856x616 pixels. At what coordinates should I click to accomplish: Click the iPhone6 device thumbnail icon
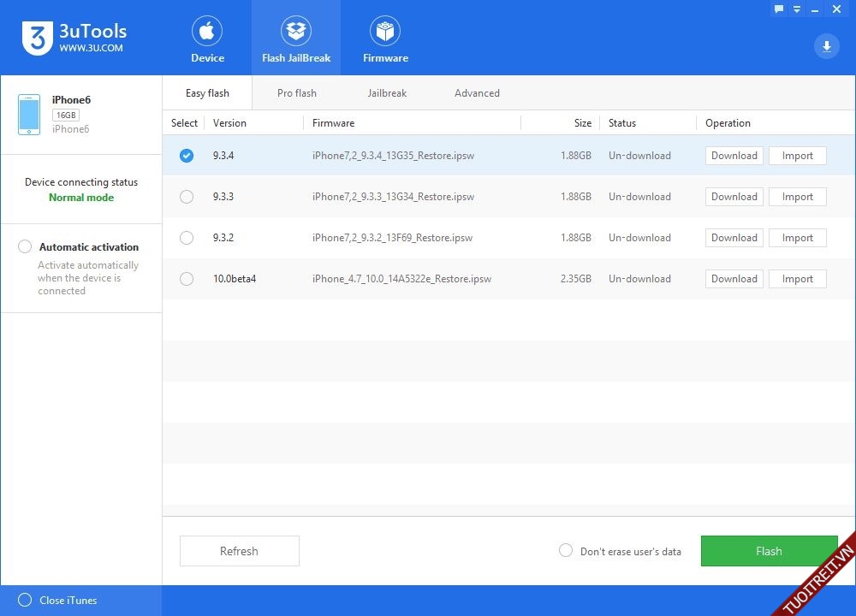tap(29, 115)
